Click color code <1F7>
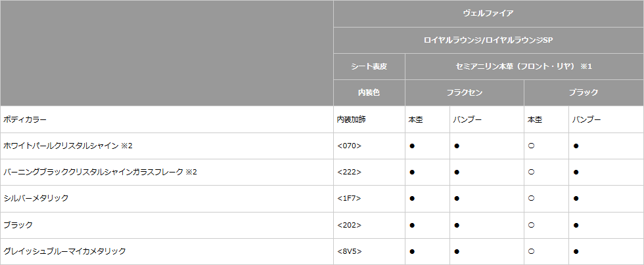The height and width of the screenshot is (265, 644). (x=349, y=199)
